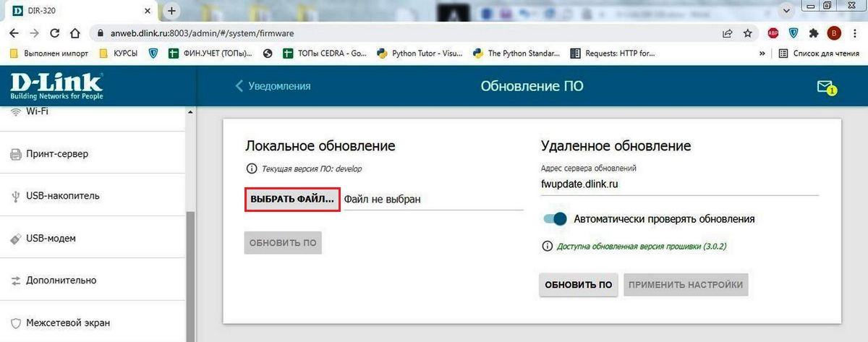
Task: Close the DIR-320 tab
Action: point(148,12)
